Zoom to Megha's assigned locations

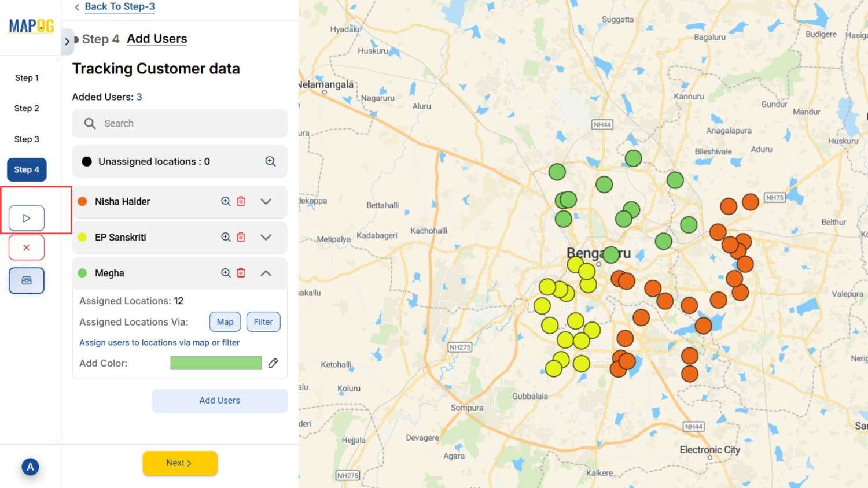pos(226,273)
